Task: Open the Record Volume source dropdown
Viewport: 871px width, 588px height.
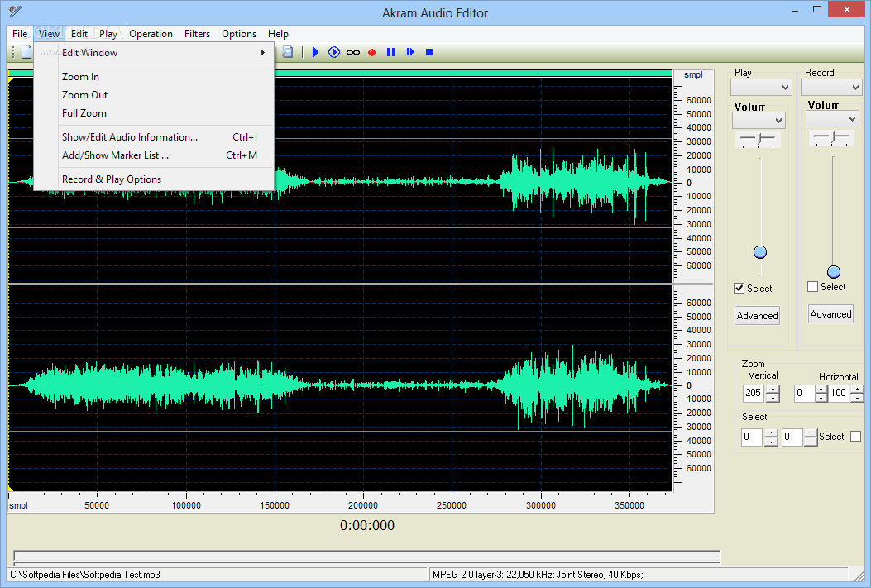Action: click(832, 119)
